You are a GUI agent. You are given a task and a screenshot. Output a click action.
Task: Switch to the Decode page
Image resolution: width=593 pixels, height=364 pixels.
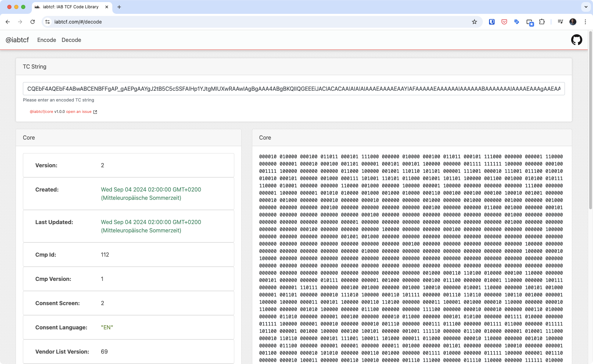[x=71, y=40]
